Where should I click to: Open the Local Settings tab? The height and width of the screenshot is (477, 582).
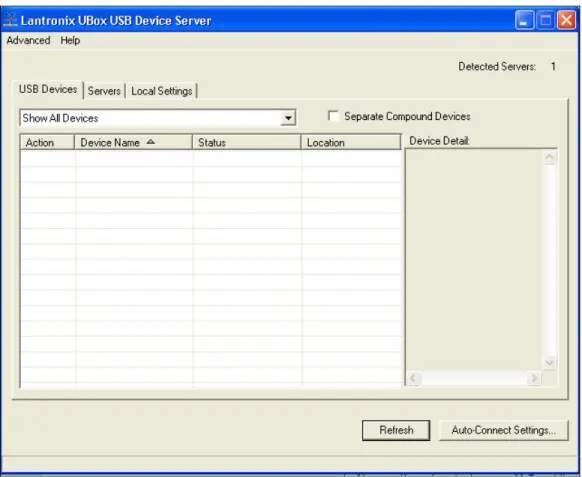(x=161, y=91)
